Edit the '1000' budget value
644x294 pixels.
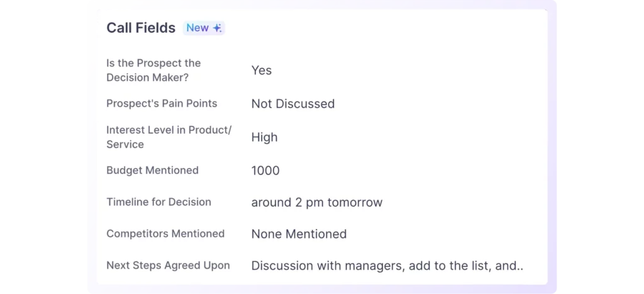tap(265, 171)
